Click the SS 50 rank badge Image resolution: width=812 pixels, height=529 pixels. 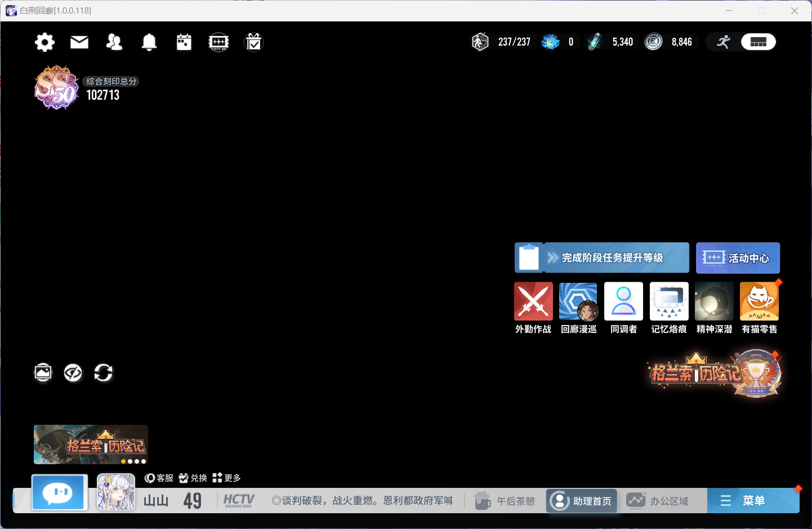56,87
